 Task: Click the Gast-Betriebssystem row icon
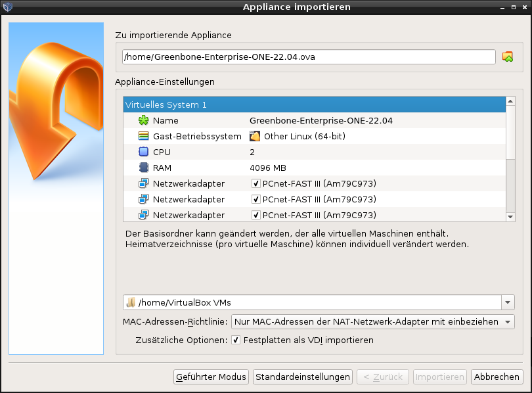click(144, 136)
